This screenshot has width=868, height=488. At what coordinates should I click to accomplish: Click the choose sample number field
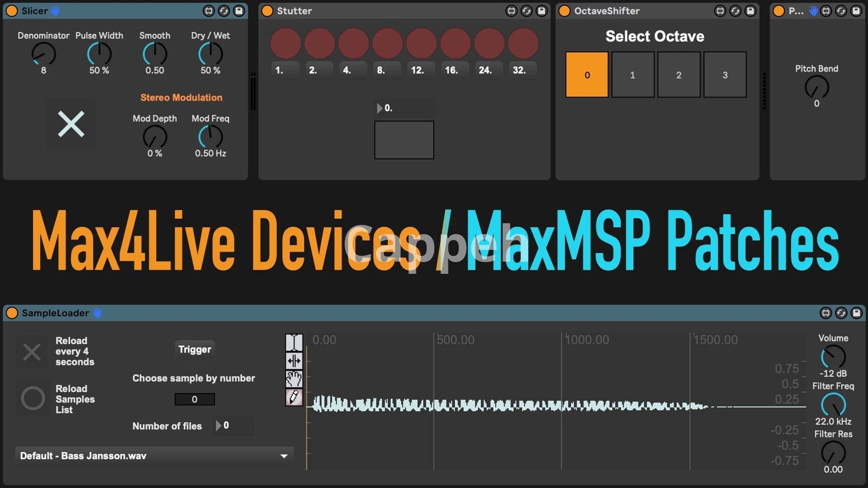(194, 399)
